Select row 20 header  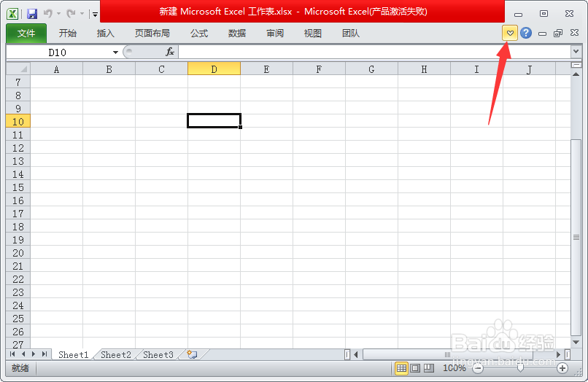pos(18,253)
